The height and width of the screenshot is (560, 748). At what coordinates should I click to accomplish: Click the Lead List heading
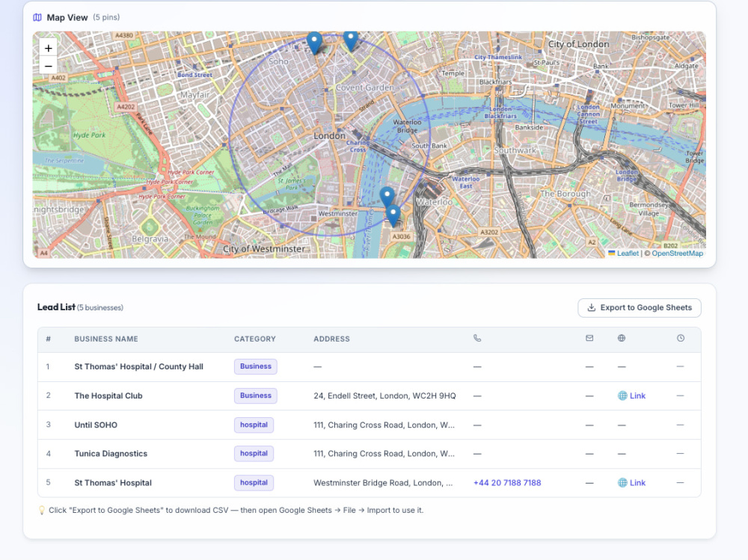click(56, 307)
